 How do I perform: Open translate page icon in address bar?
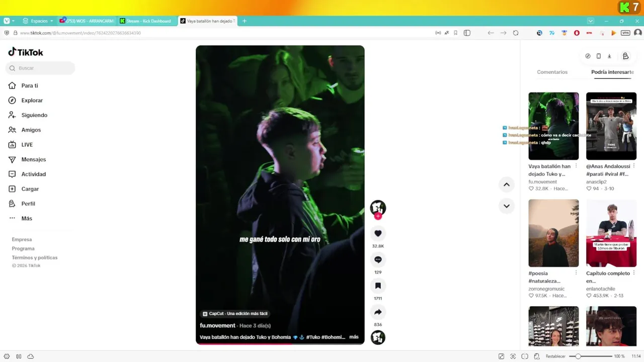click(x=447, y=33)
